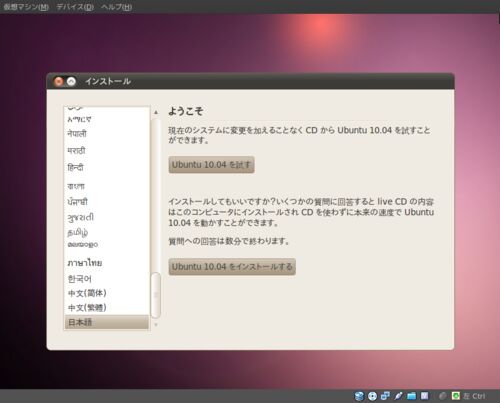Select 中文(繁體) in the language list
This screenshot has width=500, height=403.
[106, 308]
